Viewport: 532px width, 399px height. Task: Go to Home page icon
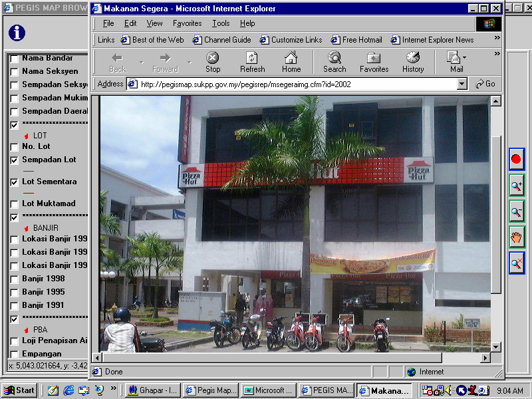(291, 62)
